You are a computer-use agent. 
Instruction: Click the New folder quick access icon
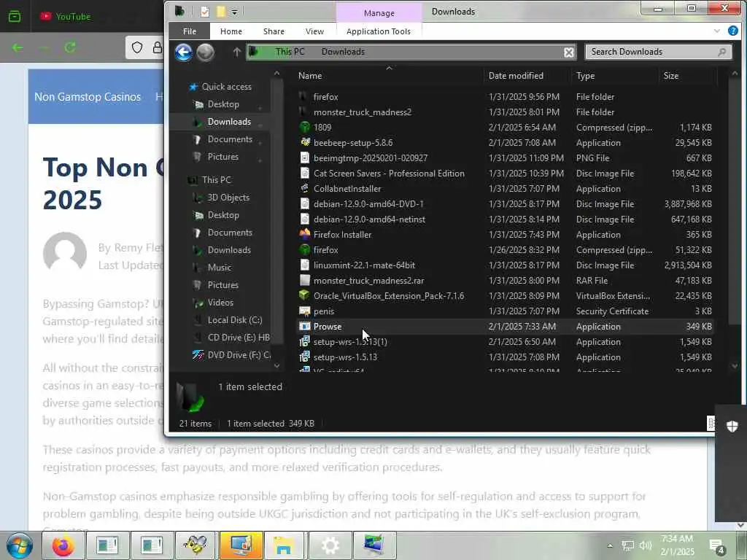[x=220, y=12]
